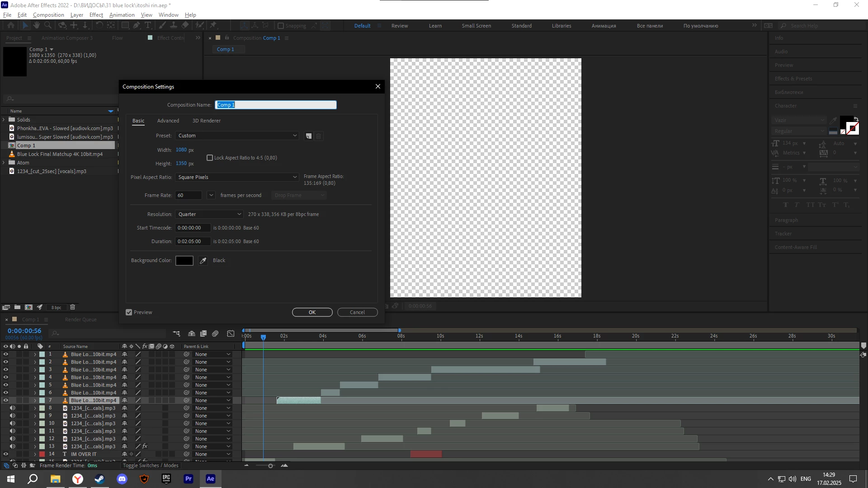
Task: Enable Lock Aspect Ratio checkbox
Action: click(x=210, y=158)
